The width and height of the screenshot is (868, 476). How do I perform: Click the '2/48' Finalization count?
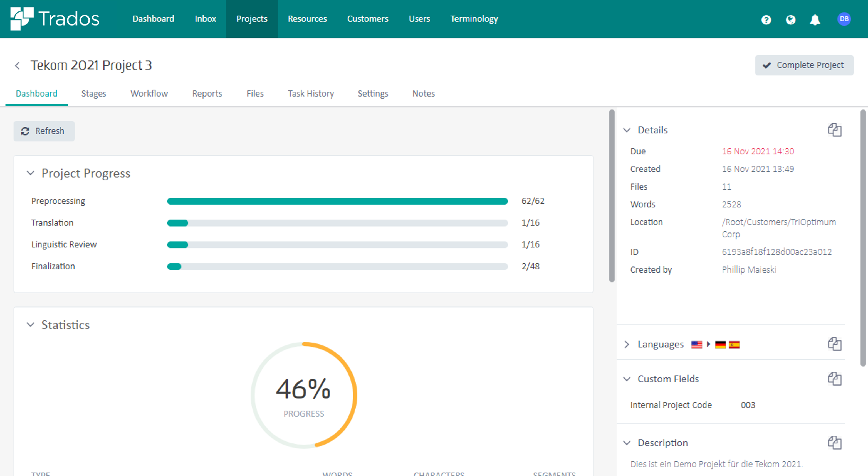pyautogui.click(x=530, y=266)
